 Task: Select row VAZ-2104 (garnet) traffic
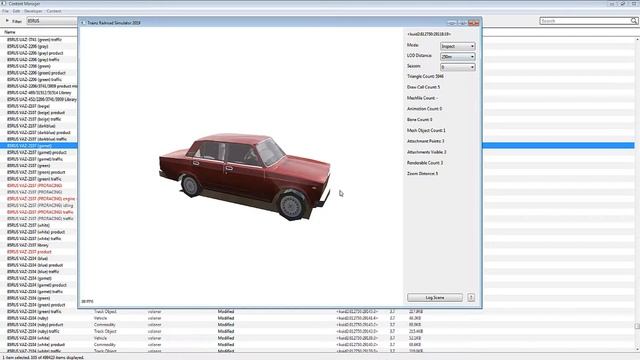35,292
